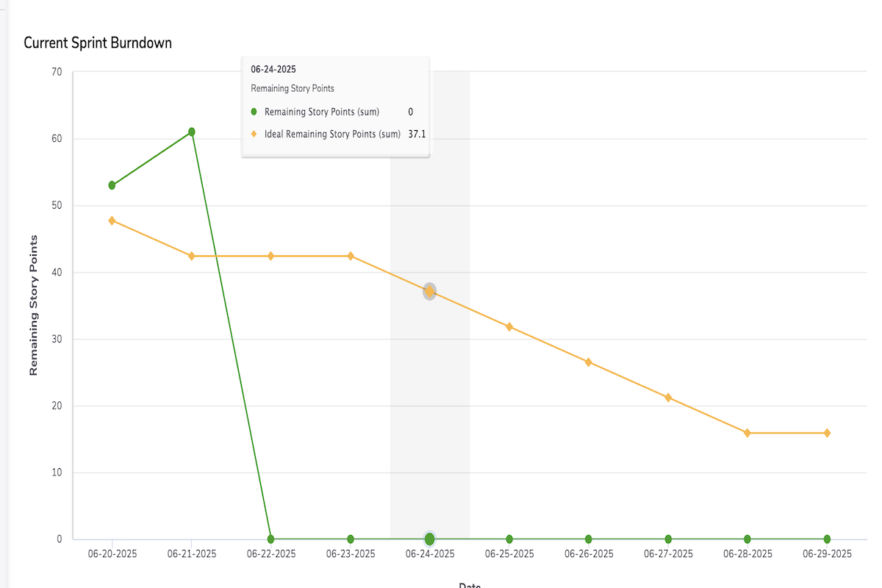882x588 pixels.
Task: Click the tooltip's 06-24-2025 date header
Action: pyautogui.click(x=273, y=70)
